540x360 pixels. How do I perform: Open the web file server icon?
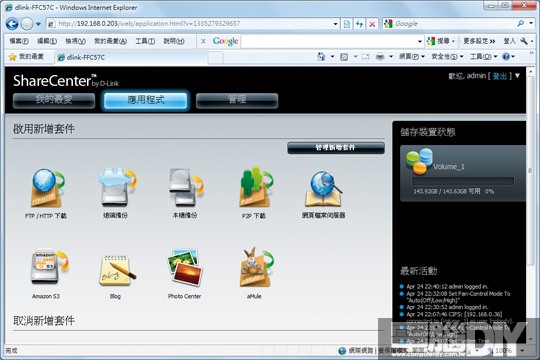click(x=324, y=188)
